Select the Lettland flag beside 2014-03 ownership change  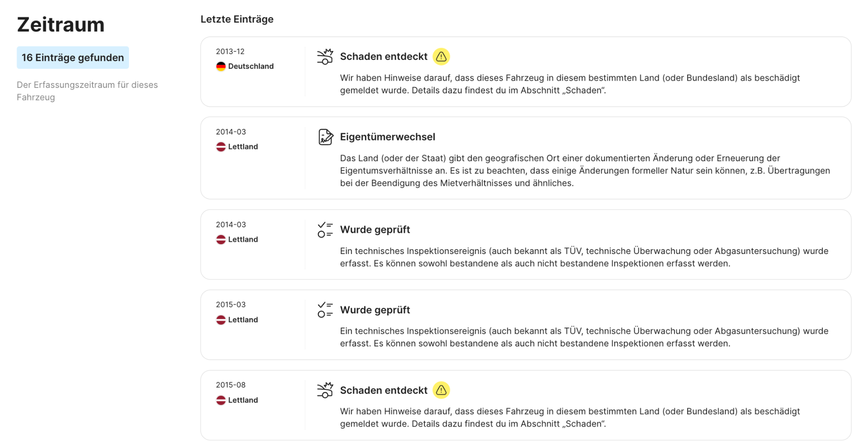click(x=221, y=146)
